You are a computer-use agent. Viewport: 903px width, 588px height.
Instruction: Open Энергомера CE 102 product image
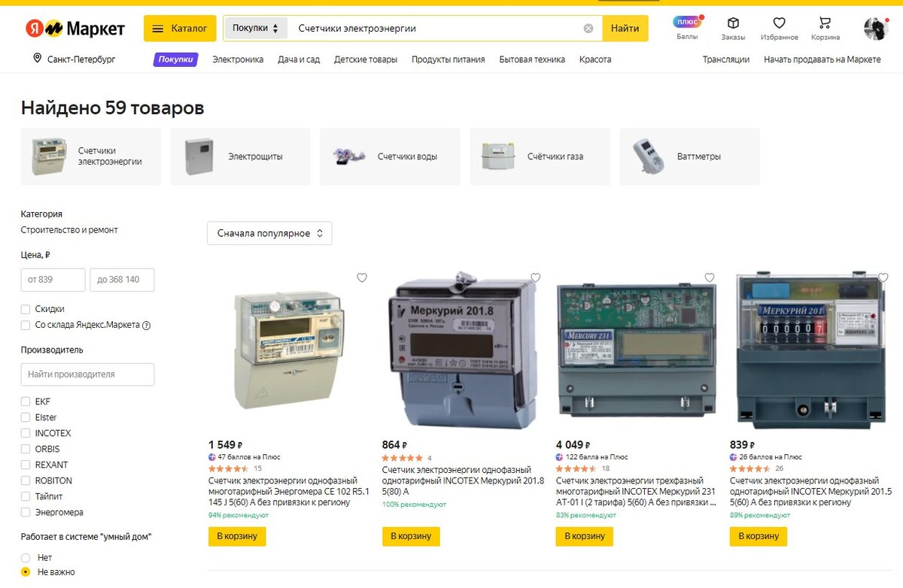pos(289,350)
